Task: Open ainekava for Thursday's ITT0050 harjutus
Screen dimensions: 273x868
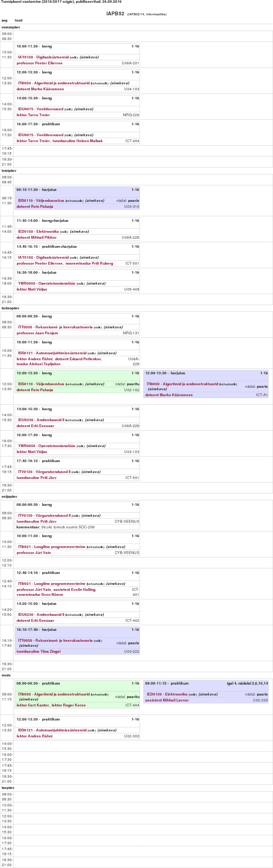Action: (x=29, y=645)
